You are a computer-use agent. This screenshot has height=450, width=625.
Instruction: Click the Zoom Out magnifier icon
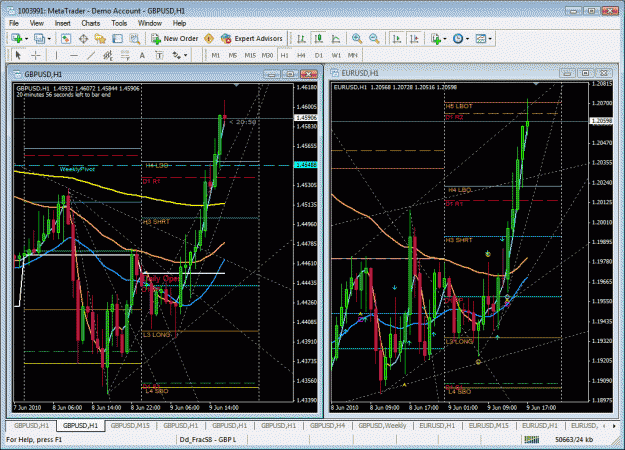click(374, 39)
